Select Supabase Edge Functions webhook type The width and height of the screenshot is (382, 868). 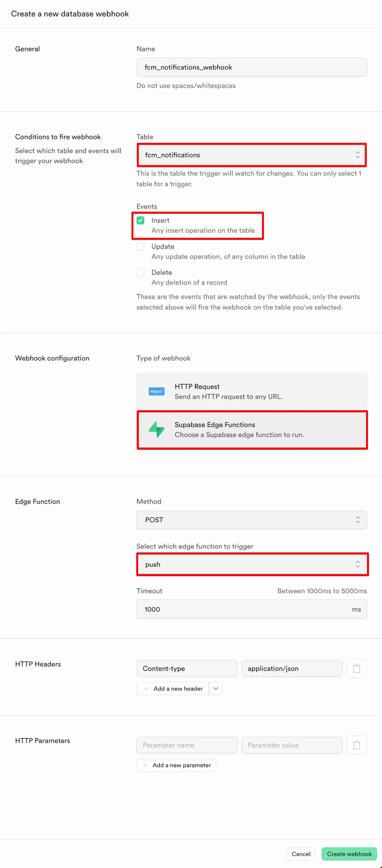click(x=251, y=430)
